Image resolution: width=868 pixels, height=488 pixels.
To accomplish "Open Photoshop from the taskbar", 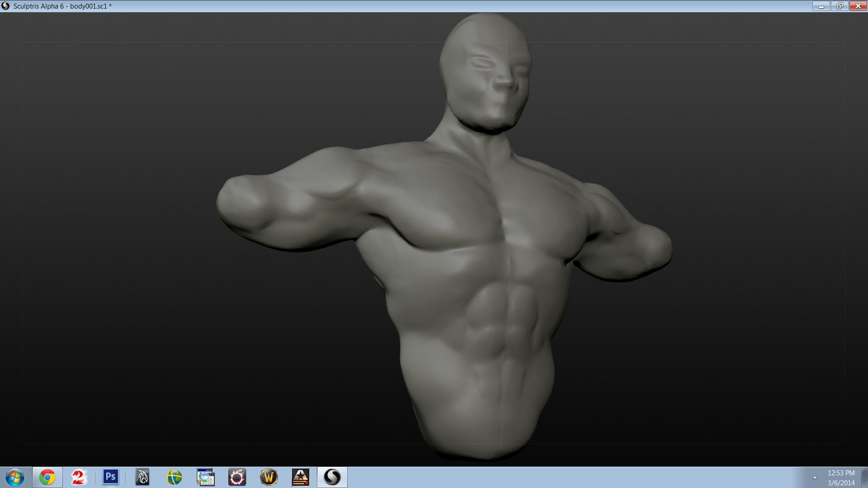I will pos(110,477).
